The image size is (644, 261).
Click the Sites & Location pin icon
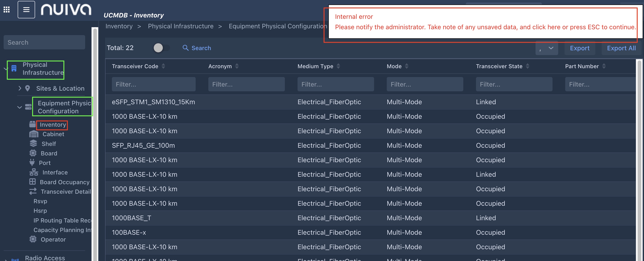coord(27,88)
